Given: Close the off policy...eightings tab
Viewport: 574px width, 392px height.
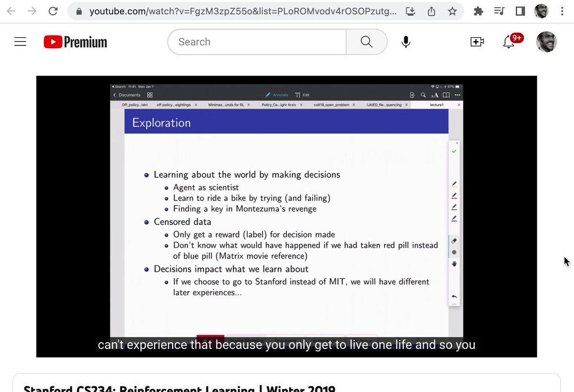Looking at the screenshot, I should click(x=196, y=105).
